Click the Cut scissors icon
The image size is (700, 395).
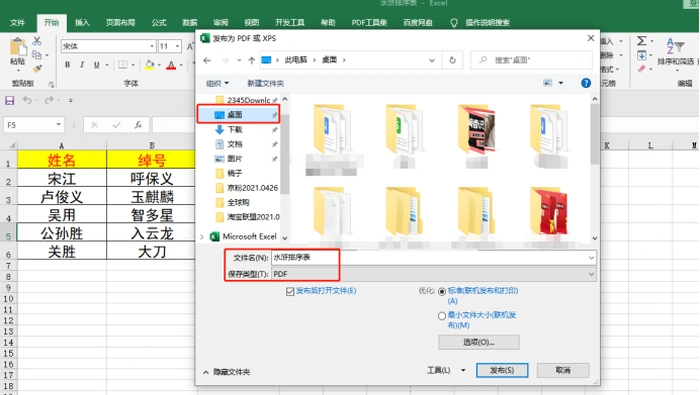click(x=37, y=41)
